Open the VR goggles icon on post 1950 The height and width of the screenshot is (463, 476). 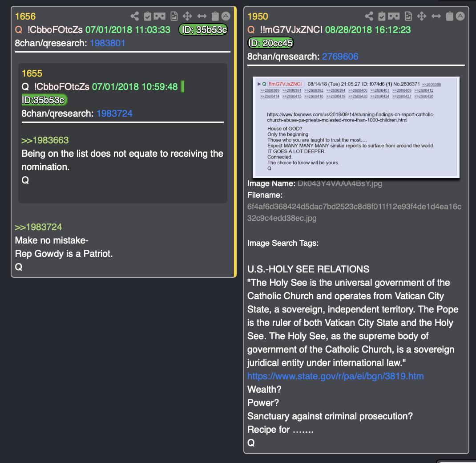tap(394, 16)
